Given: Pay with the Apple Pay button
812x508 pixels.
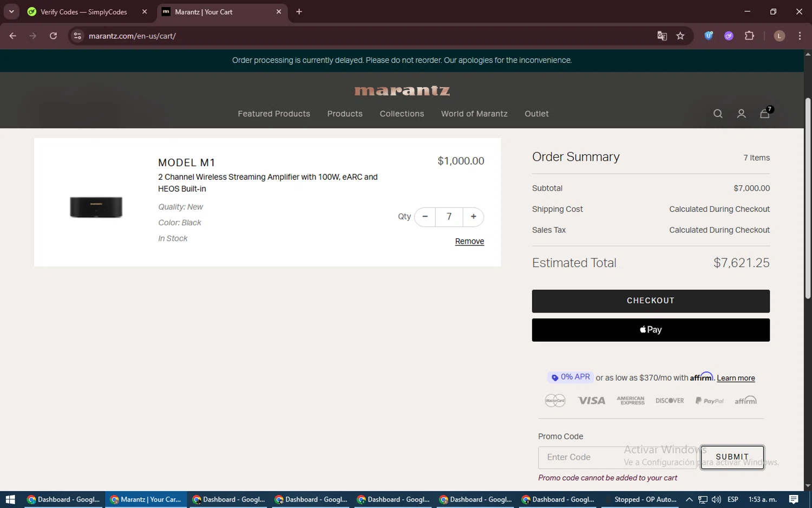Looking at the screenshot, I should coord(651,330).
